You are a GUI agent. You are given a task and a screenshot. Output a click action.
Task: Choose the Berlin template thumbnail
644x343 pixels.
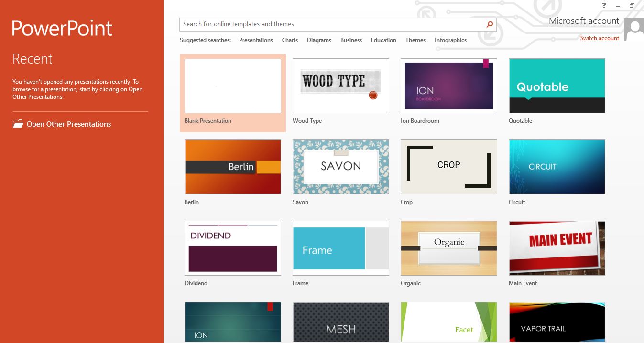click(x=233, y=167)
